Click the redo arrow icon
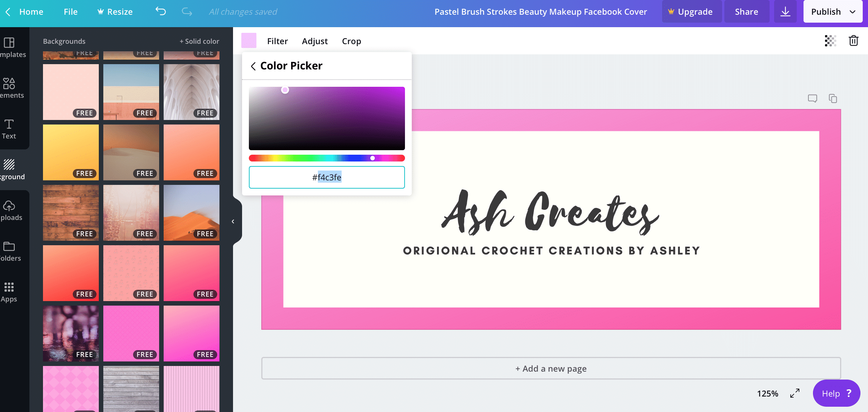The width and height of the screenshot is (868, 412). (x=187, y=12)
